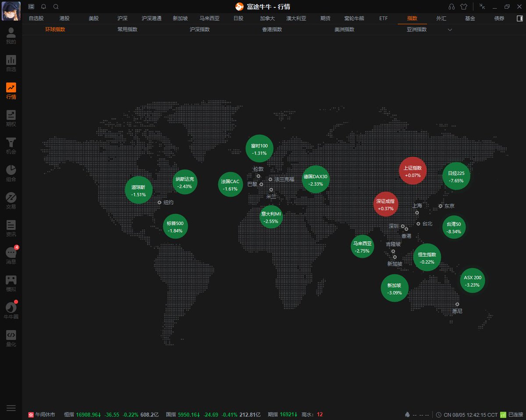Expand more index sub-tabs chevron
The width and height of the screenshot is (526, 420).
click(450, 30)
